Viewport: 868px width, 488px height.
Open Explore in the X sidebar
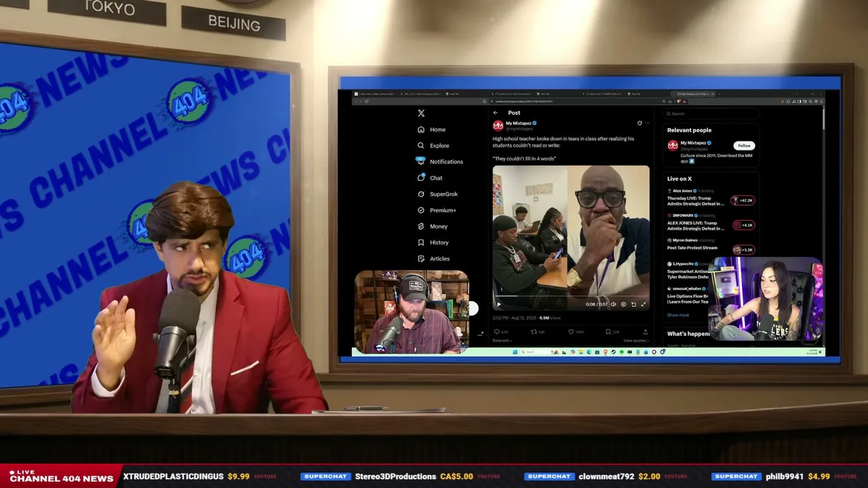pyautogui.click(x=433, y=146)
